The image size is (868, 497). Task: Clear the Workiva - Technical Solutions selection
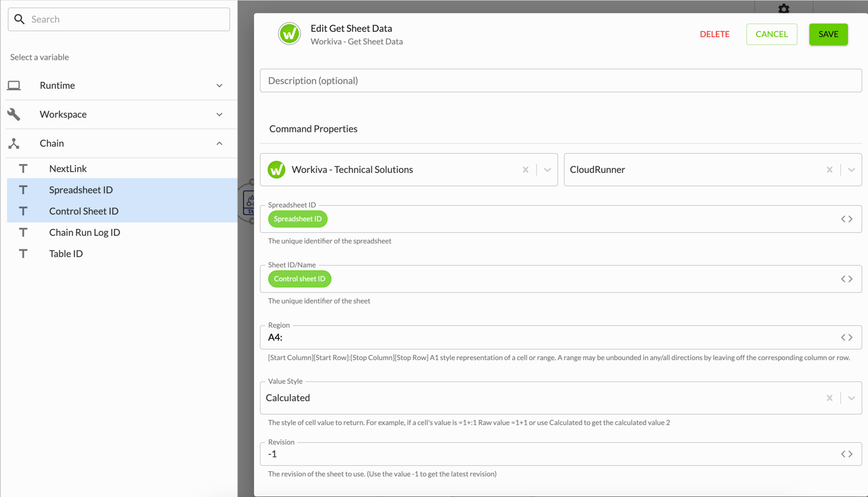pyautogui.click(x=526, y=170)
